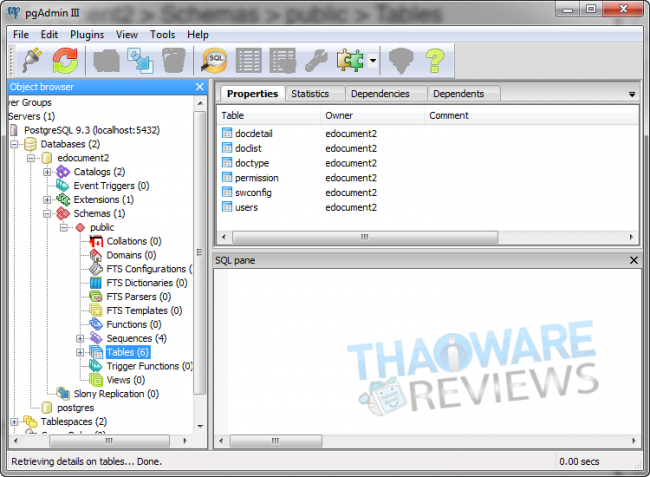This screenshot has width=650, height=477.
Task: Open the Help menu
Action: (198, 35)
